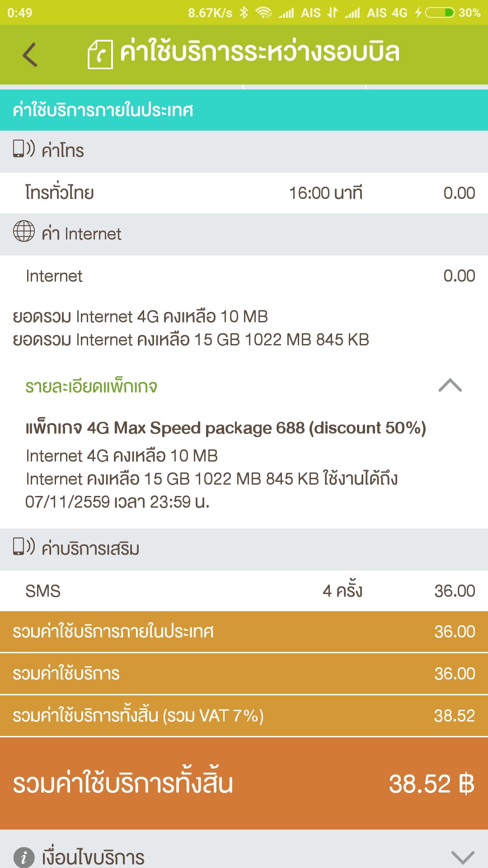This screenshot has width=488, height=868.
Task: Tap the Internet usage row
Action: coord(244,276)
